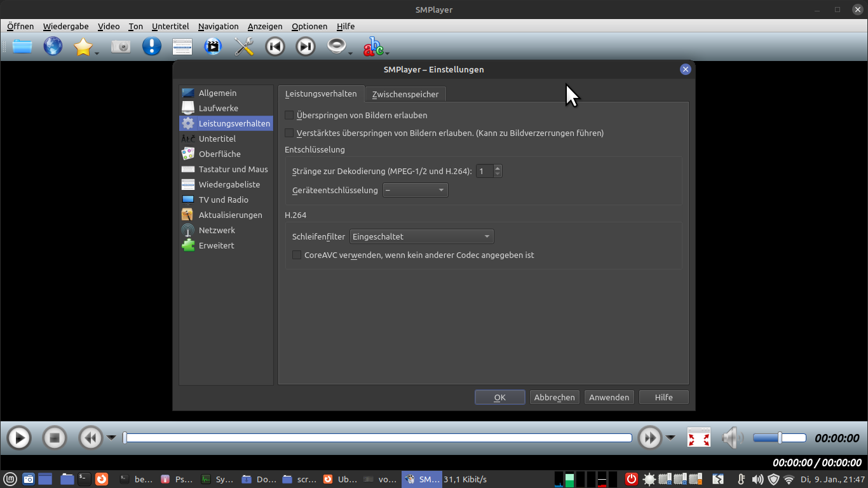Click the abc subtitles toolbar icon
Screen dimensions: 868x488
coord(373,46)
